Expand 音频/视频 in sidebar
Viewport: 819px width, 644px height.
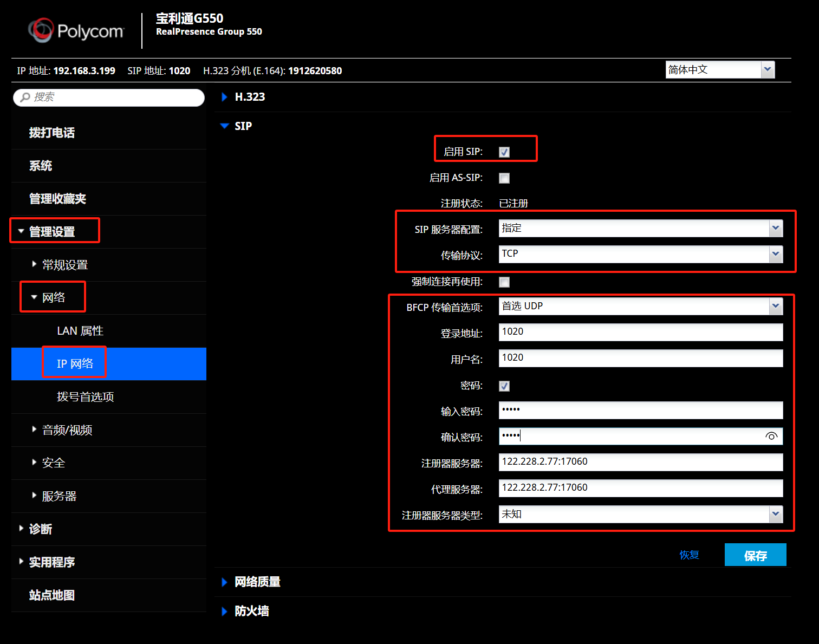67,430
